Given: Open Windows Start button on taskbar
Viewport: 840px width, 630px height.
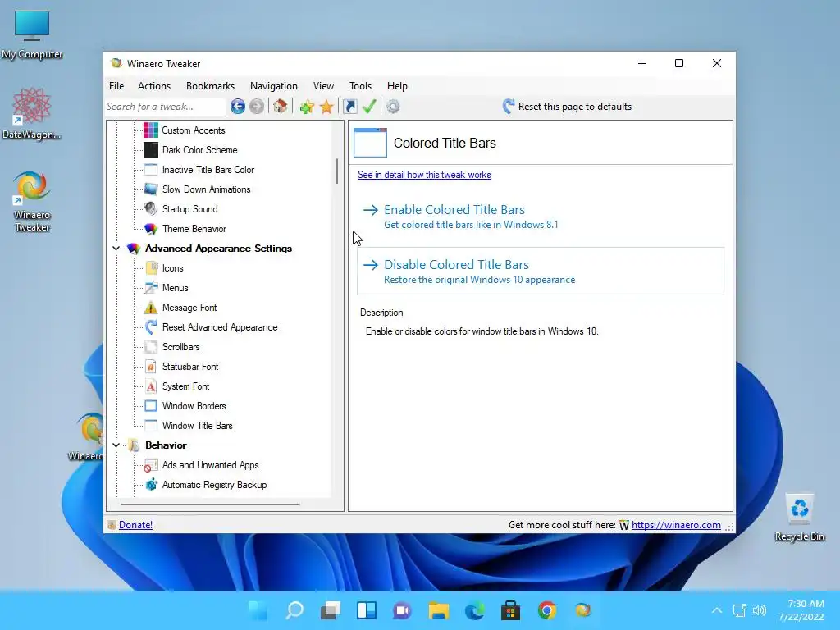Looking at the screenshot, I should tap(258, 610).
